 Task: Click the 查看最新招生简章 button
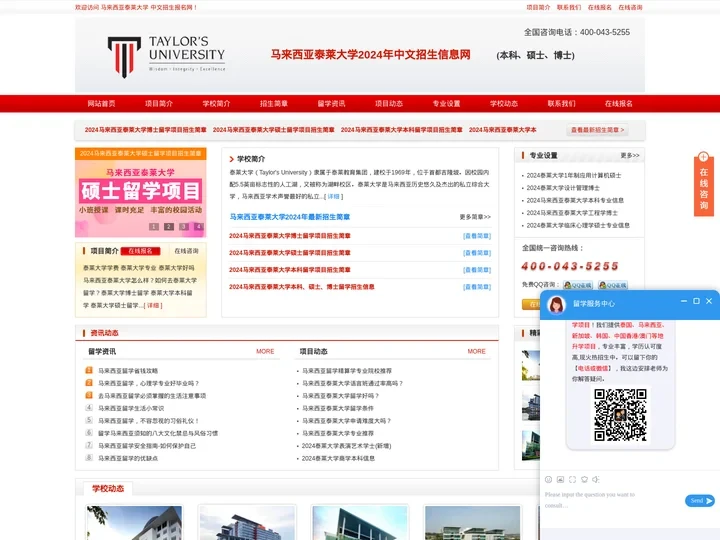(597, 130)
